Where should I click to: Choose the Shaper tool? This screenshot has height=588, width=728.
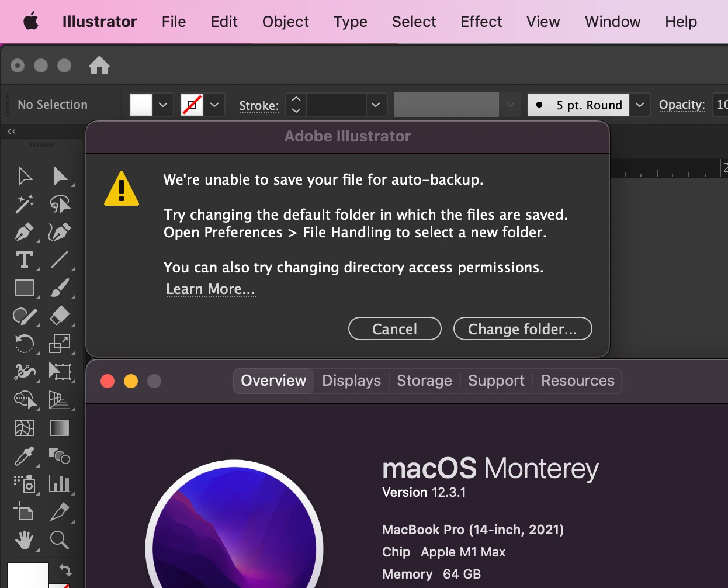click(x=25, y=316)
